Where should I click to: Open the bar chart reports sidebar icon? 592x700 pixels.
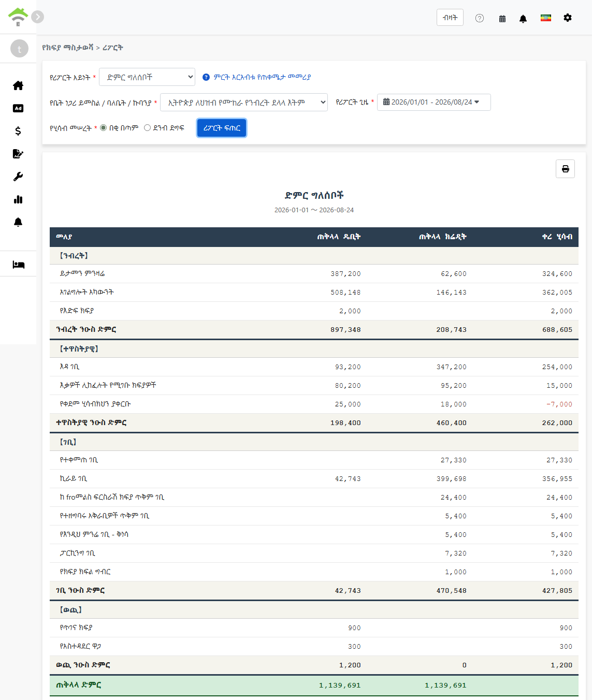(x=18, y=199)
